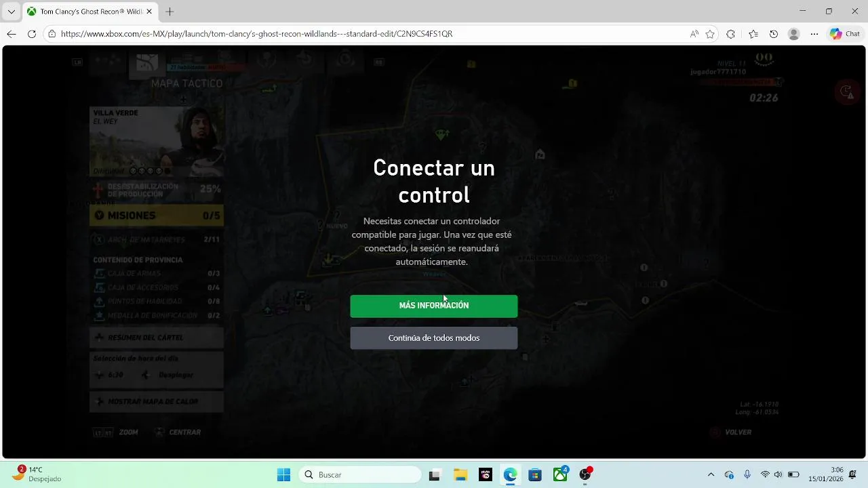Click the battery status tray icon
The width and height of the screenshot is (868, 488).
point(793,475)
